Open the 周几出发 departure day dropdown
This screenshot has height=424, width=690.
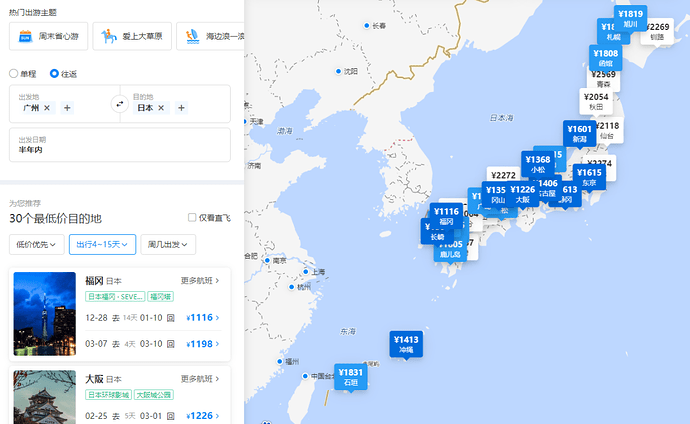[x=168, y=244]
